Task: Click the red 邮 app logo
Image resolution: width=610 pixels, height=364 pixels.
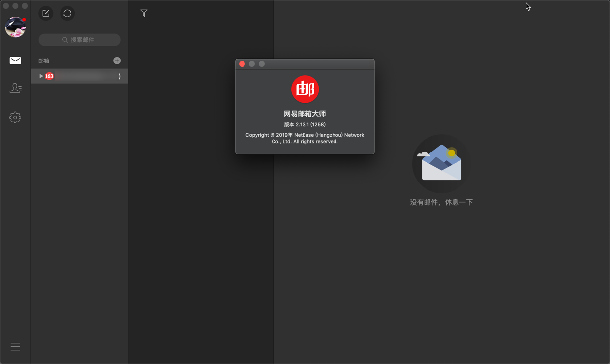Action: pyautogui.click(x=305, y=90)
